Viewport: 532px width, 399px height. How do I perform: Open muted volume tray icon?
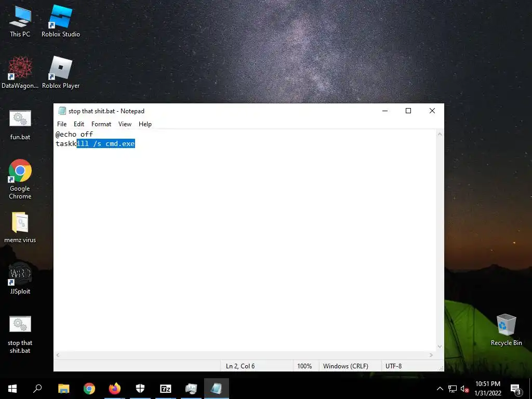464,389
